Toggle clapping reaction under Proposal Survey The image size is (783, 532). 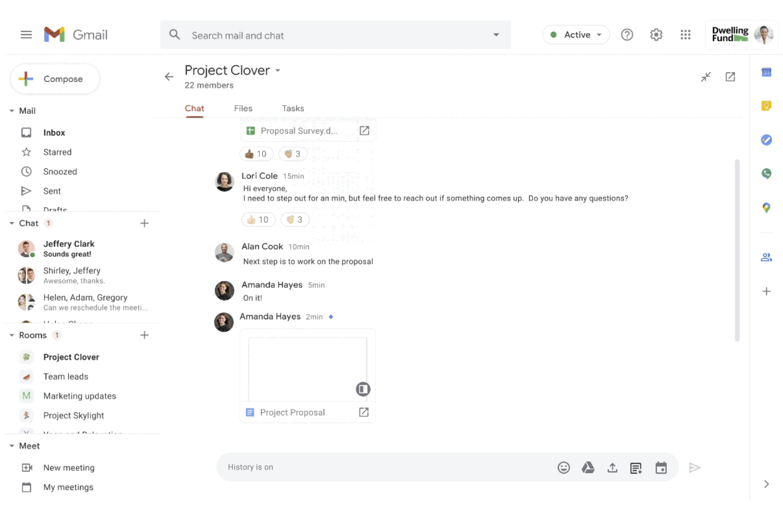point(293,154)
